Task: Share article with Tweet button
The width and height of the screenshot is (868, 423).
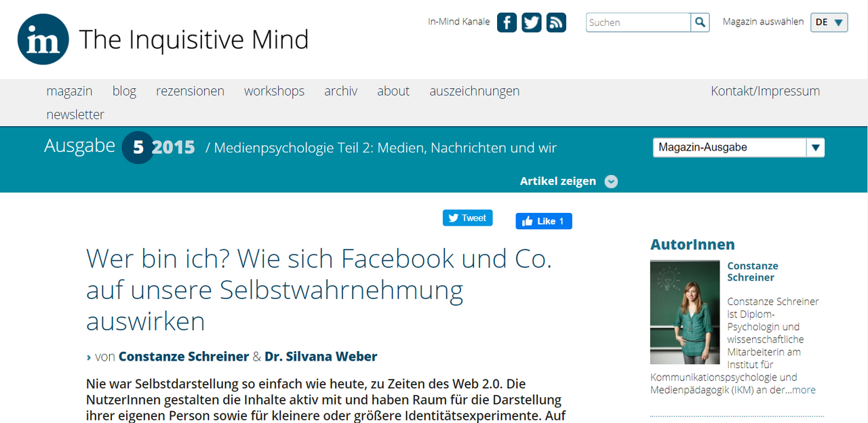Action: tap(467, 218)
